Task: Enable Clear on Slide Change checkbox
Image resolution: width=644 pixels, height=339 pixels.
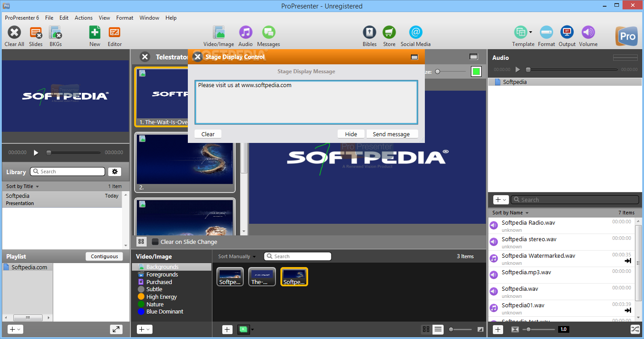Action: pos(155,242)
